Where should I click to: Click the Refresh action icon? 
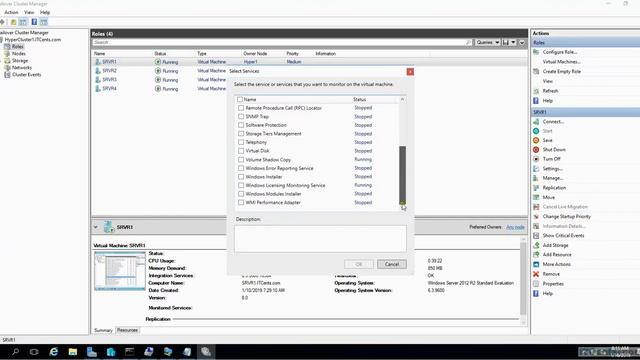pos(536,91)
